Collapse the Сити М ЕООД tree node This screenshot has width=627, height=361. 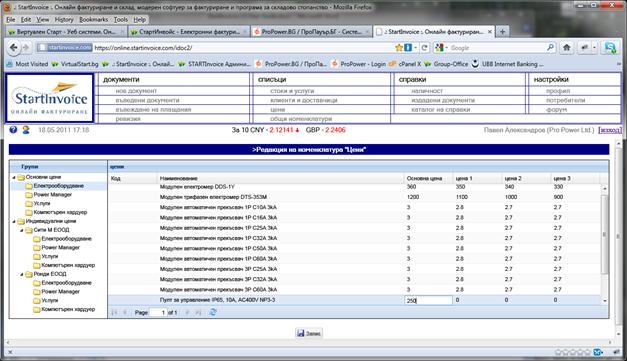(22, 230)
